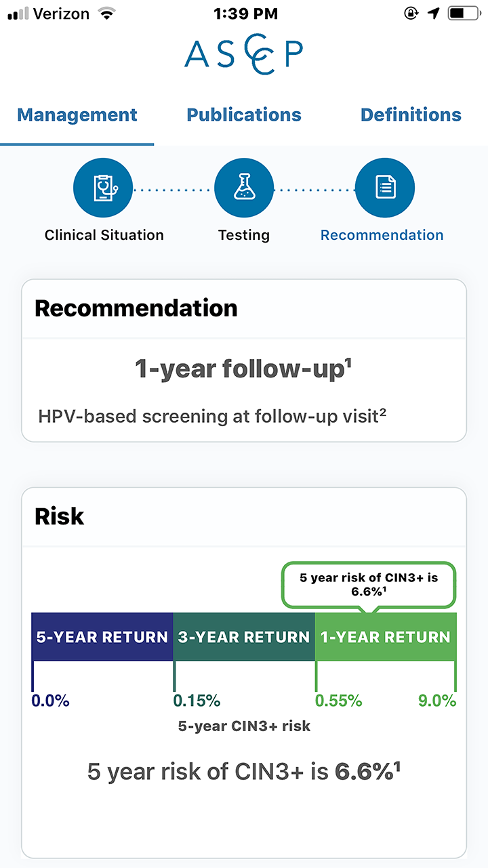This screenshot has height=868, width=488.
Task: Tap the rotation lock status icon
Action: pos(411,13)
